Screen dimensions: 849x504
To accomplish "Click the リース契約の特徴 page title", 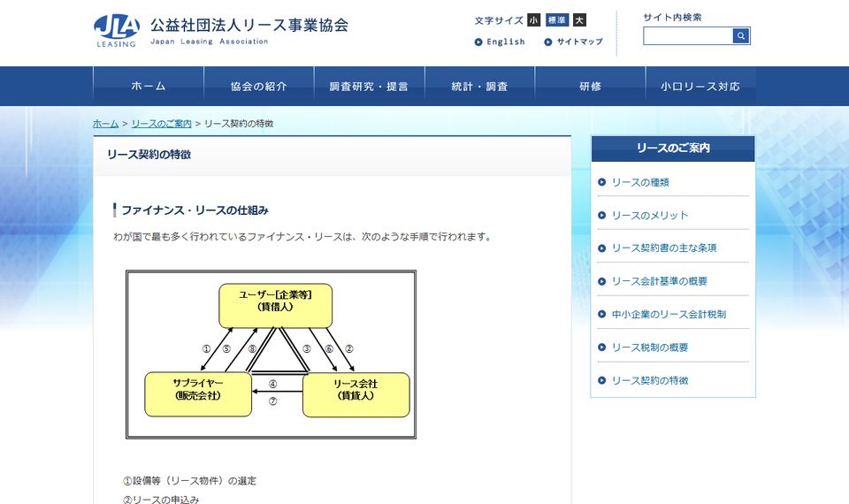I will click(149, 155).
